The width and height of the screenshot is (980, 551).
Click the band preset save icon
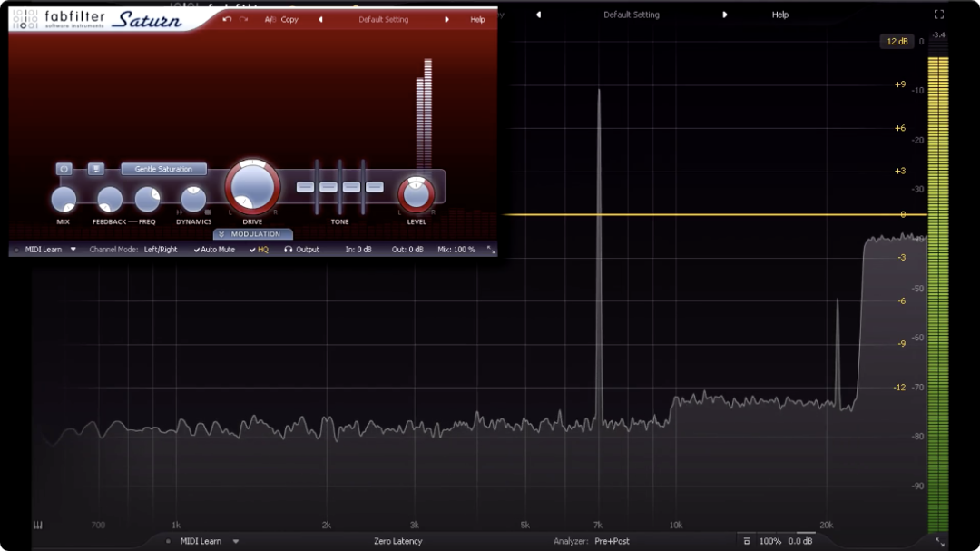click(95, 169)
